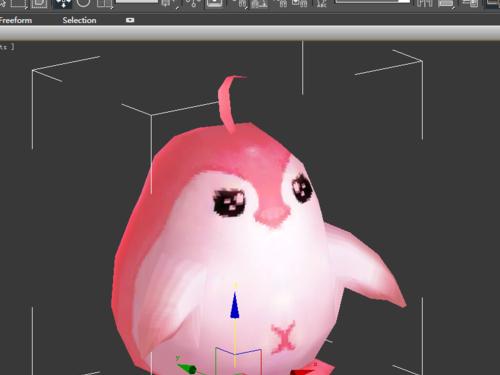Enable the Select and Manipulate tool

point(192,3)
